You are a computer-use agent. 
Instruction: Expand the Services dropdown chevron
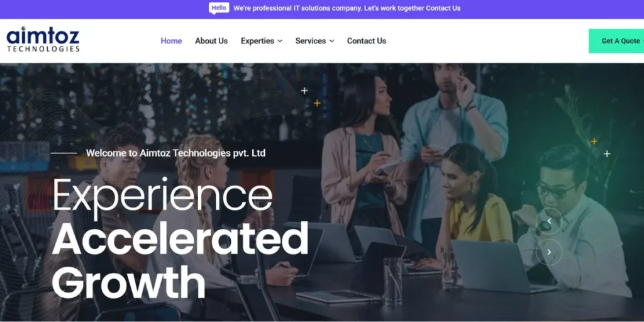[x=331, y=41]
